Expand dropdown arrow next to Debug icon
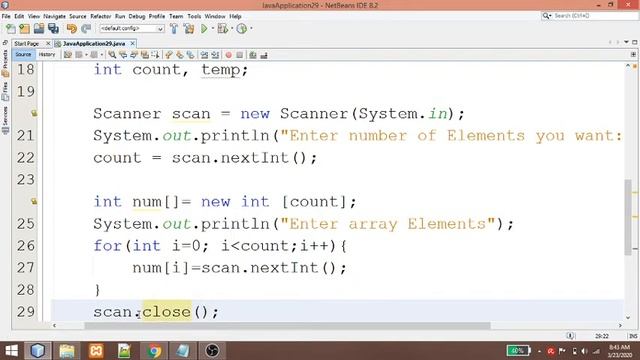 coord(232,29)
